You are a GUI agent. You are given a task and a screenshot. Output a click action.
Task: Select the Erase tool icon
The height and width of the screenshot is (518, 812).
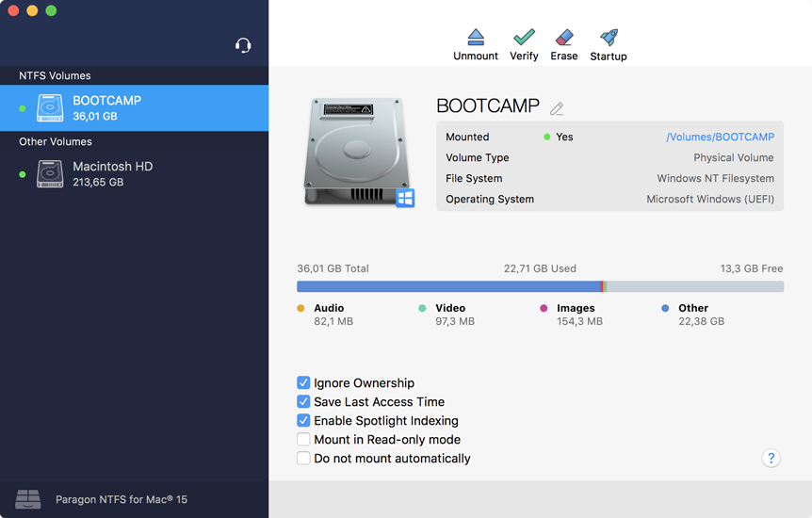click(x=564, y=38)
